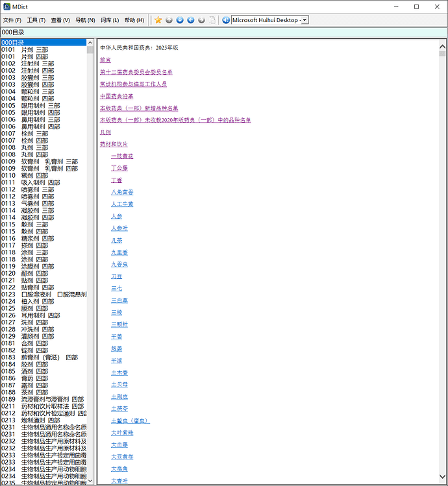Image resolution: width=448 pixels, height=486 pixels.
Task: Click the word list scrollbar thumb
Action: (x=90, y=49)
